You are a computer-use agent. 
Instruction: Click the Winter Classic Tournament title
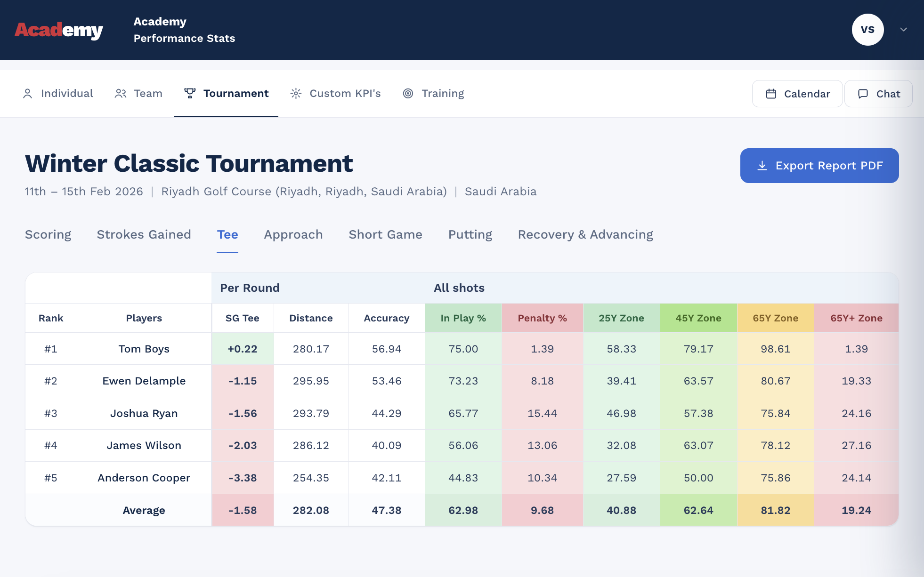point(189,164)
